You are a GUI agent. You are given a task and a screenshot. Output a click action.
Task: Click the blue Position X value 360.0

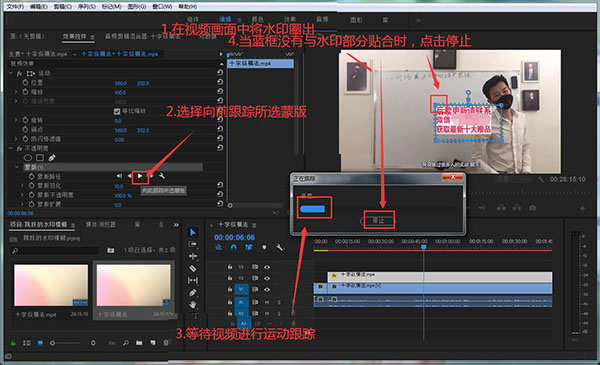tap(121, 83)
